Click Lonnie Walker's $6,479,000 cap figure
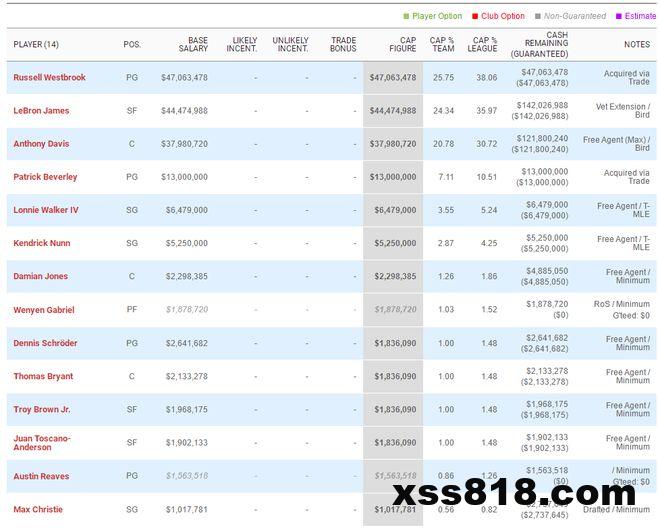 click(x=395, y=210)
